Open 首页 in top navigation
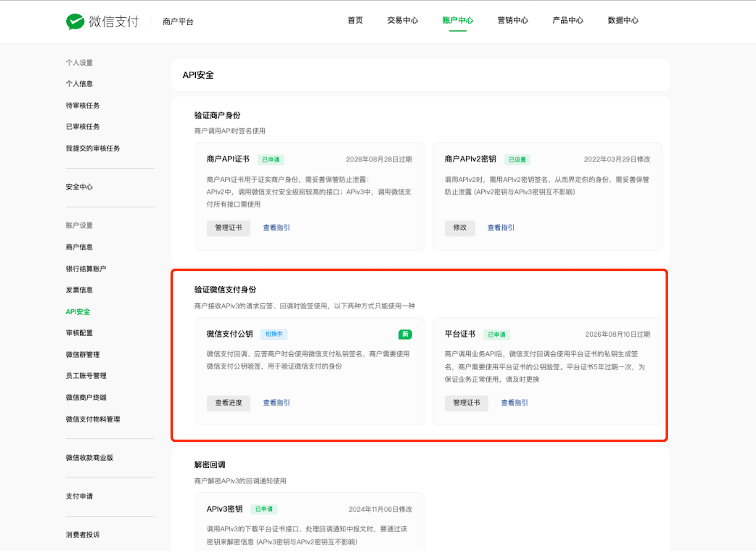The width and height of the screenshot is (756, 551). [x=355, y=20]
